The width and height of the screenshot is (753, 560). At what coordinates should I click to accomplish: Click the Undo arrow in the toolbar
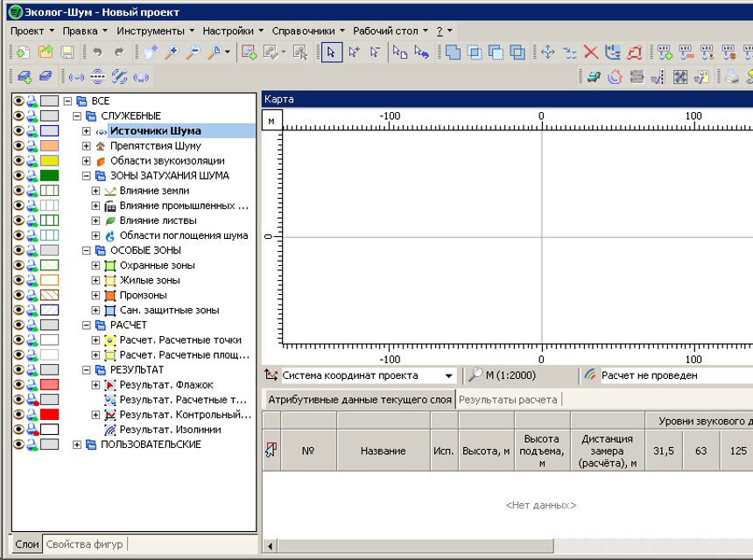coord(97,52)
